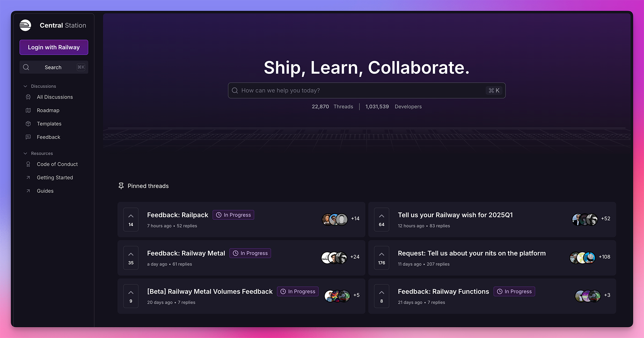
Task: Click avatars on Railway wish 2025Q1 thread
Action: 585,219
